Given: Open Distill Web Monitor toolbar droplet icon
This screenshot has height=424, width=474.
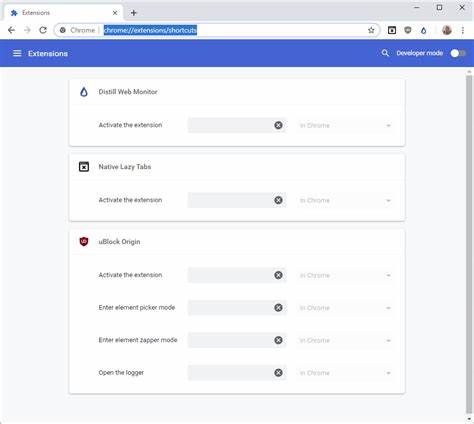Looking at the screenshot, I should [423, 30].
